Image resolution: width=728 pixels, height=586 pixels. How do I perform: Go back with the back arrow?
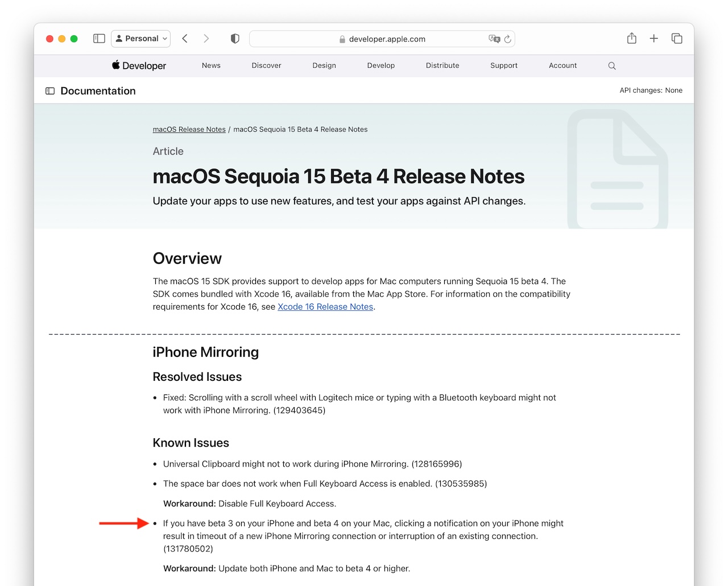click(185, 39)
